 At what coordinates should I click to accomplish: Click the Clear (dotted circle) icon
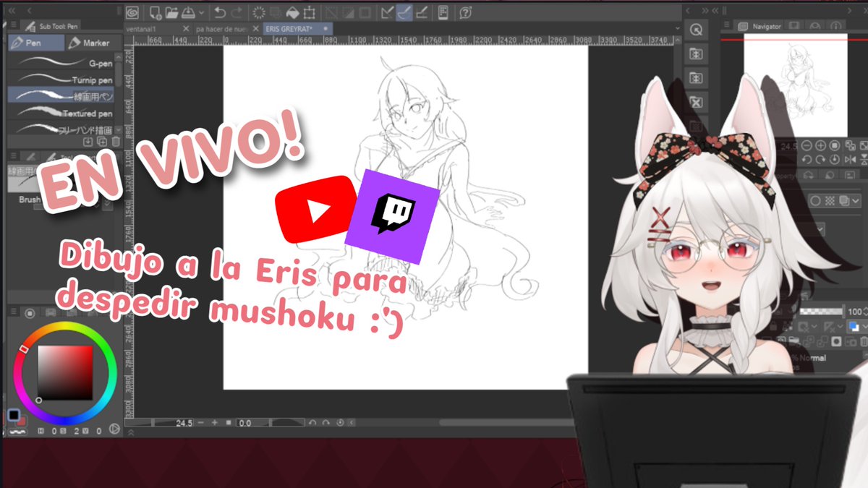point(260,12)
